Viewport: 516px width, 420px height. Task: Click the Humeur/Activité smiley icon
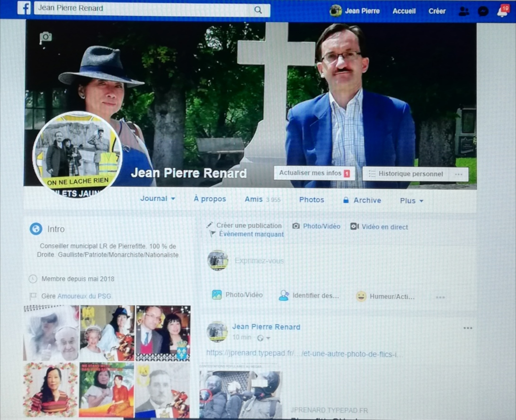pos(361,296)
